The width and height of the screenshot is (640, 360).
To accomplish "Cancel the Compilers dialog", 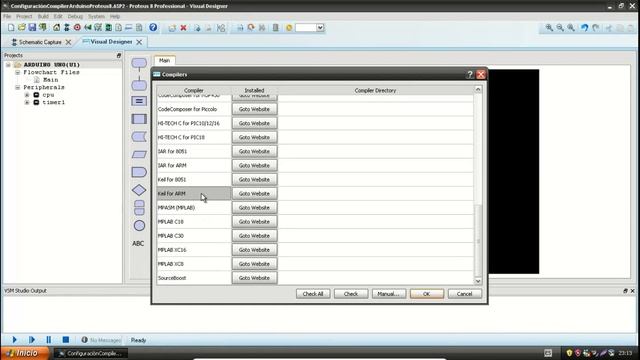I will coord(464,294).
